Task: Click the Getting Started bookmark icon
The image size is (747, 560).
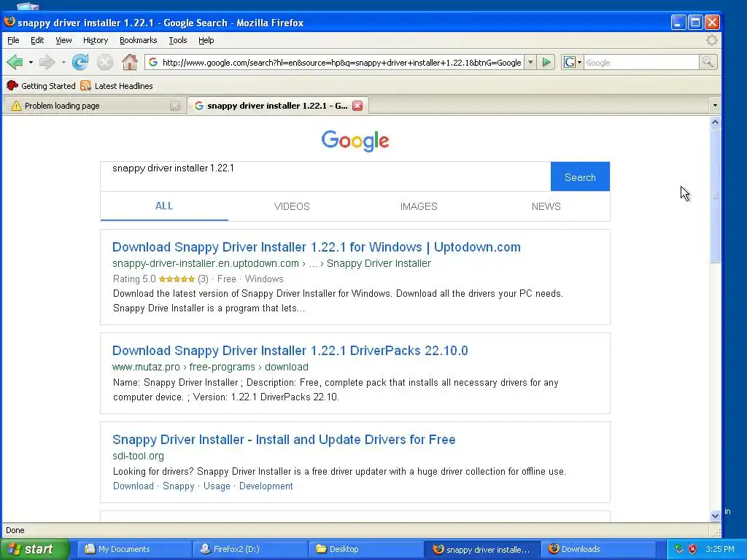Action: point(12,86)
